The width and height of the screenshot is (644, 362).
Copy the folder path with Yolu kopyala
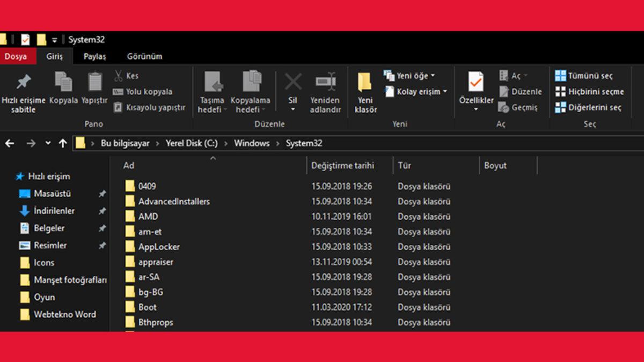click(143, 91)
